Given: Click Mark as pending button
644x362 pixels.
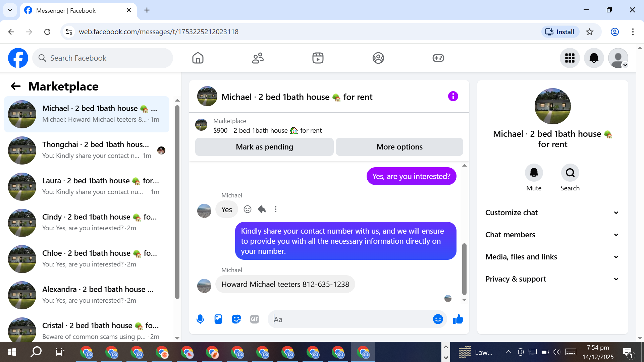Looking at the screenshot, I should pyautogui.click(x=264, y=147).
